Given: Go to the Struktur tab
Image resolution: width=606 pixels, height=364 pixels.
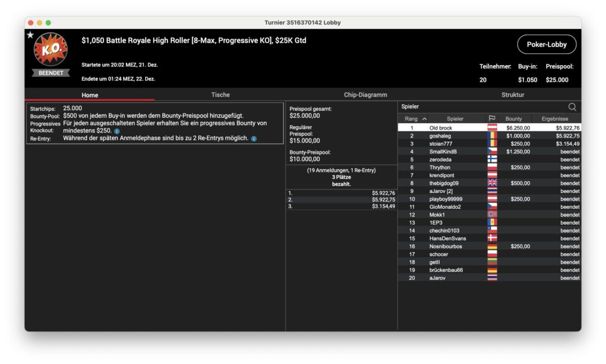Looking at the screenshot, I should click(512, 95).
